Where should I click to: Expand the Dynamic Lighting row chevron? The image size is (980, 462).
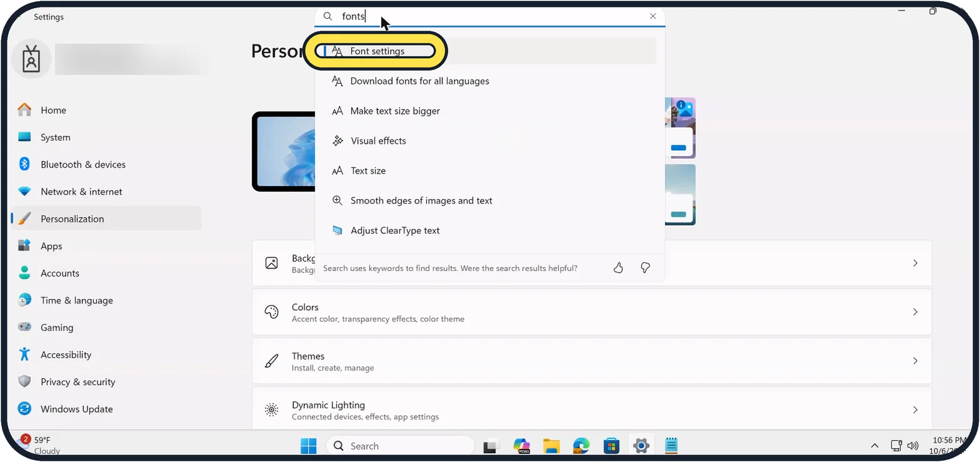click(x=915, y=410)
